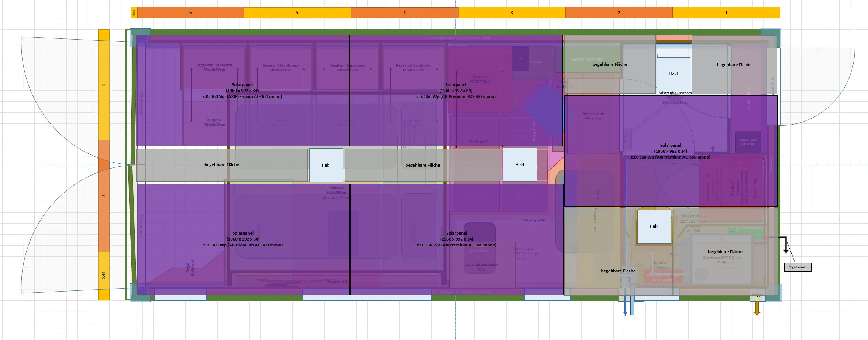
Task: Click orange ruler segment 6 at top
Action: coord(190,13)
